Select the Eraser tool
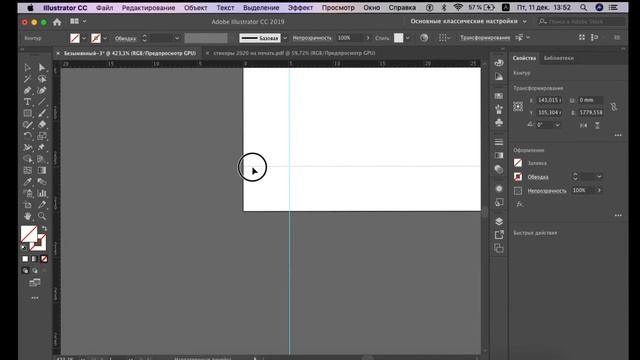 [x=42, y=124]
